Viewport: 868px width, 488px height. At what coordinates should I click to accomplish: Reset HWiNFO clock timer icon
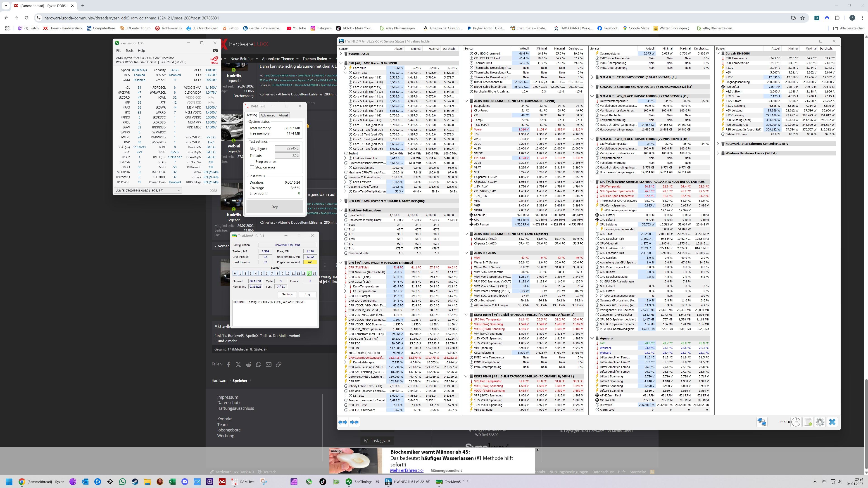[x=796, y=422]
